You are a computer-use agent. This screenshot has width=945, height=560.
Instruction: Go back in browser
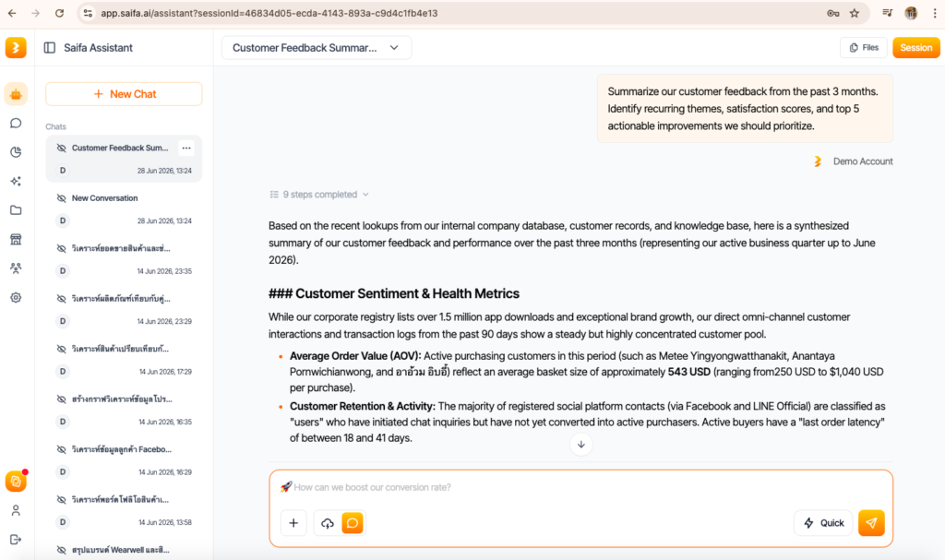[12, 13]
